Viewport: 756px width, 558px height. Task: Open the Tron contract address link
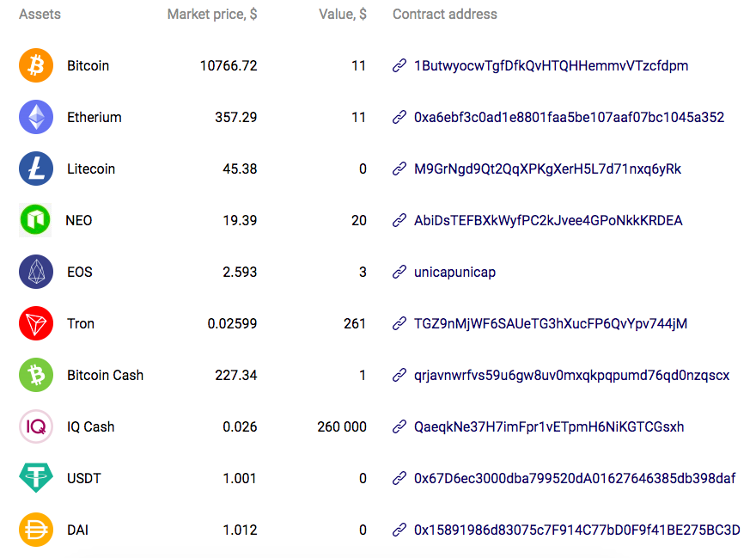(551, 323)
